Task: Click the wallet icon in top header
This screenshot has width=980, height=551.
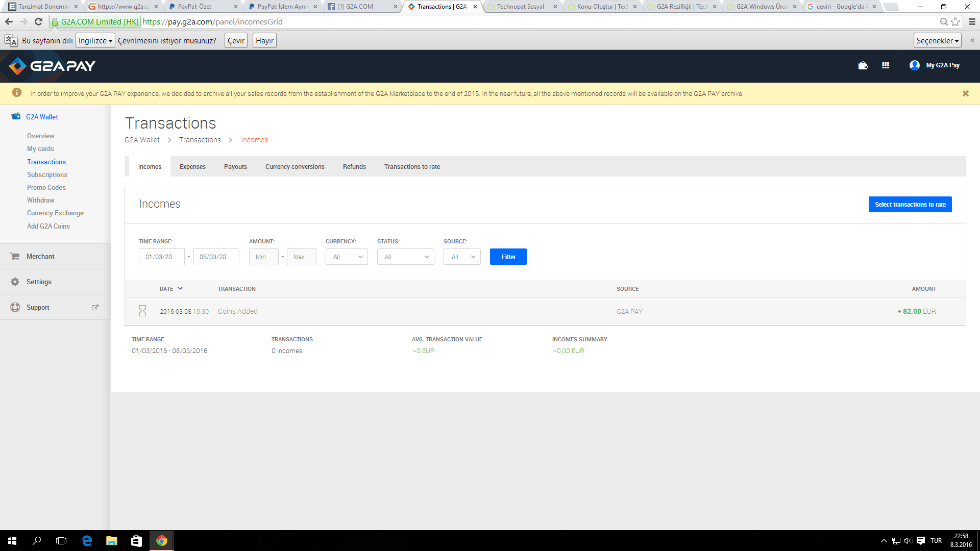Action: [x=863, y=65]
